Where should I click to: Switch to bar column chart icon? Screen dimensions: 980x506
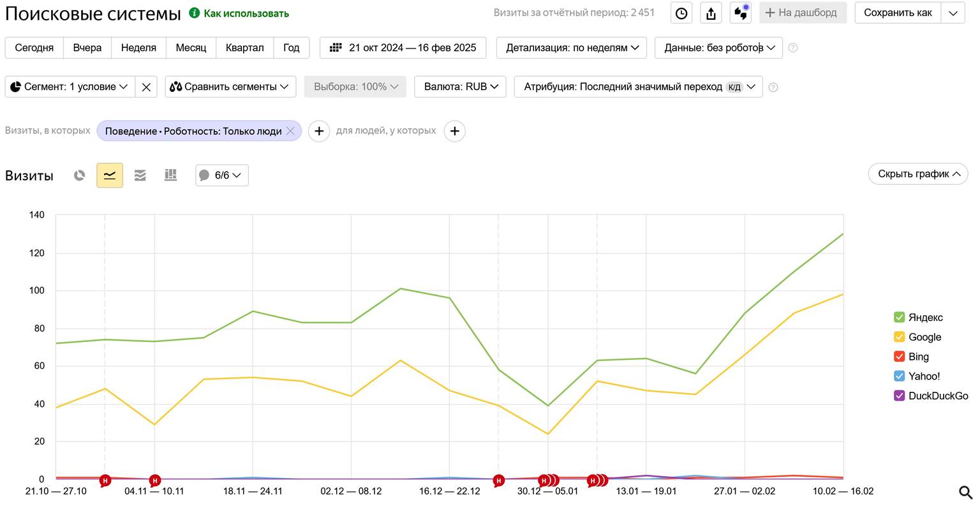coord(170,175)
